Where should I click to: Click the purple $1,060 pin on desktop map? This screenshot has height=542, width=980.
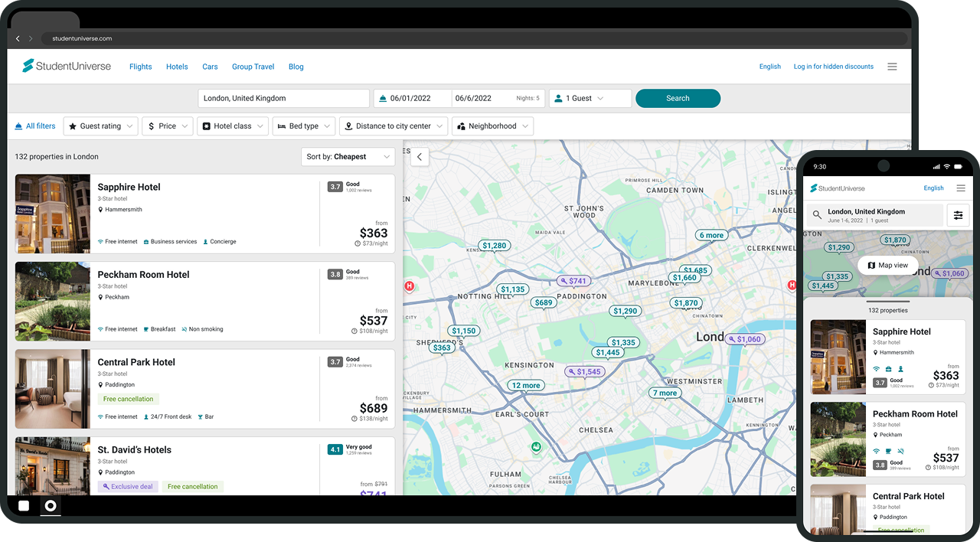745,339
